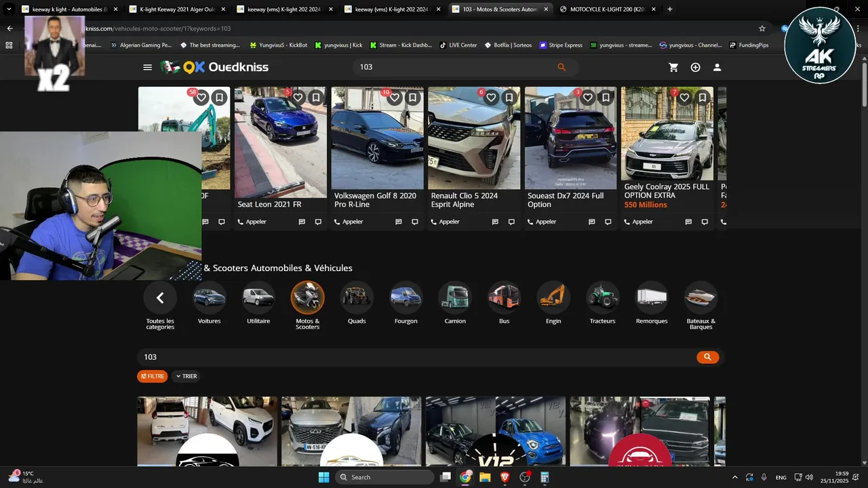Screen dimensions: 868x488
Task: Call the Seat Leon 2021 FR seller
Action: (x=252, y=222)
